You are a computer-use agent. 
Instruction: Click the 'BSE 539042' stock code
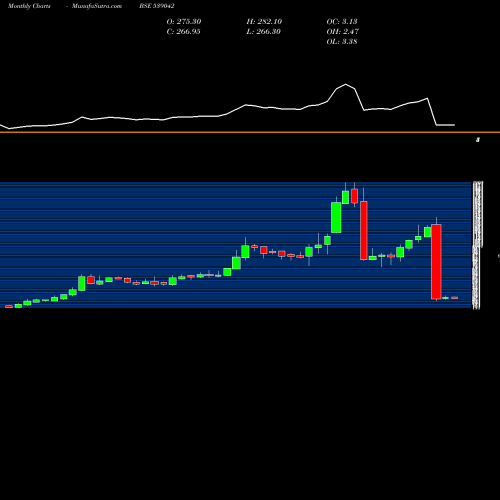[x=157, y=6]
